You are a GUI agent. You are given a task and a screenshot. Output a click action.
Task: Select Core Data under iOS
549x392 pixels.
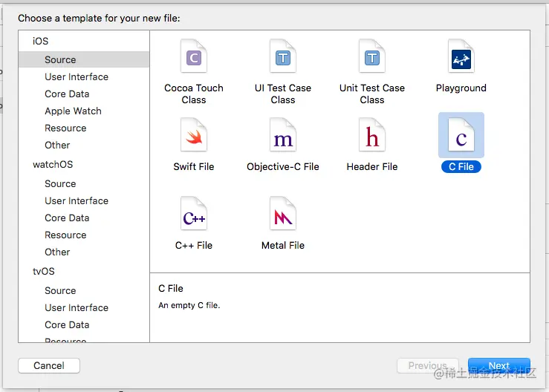click(x=67, y=94)
